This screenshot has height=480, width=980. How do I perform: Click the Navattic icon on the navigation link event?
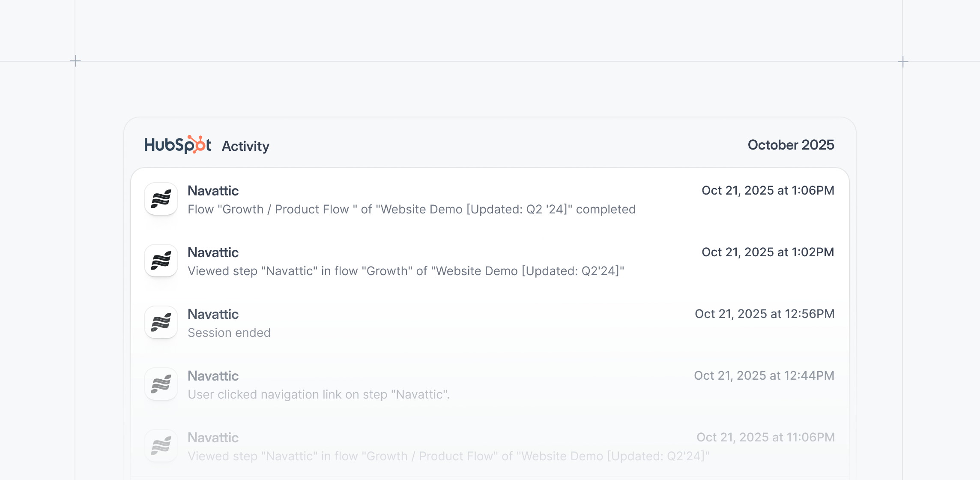[x=161, y=384]
